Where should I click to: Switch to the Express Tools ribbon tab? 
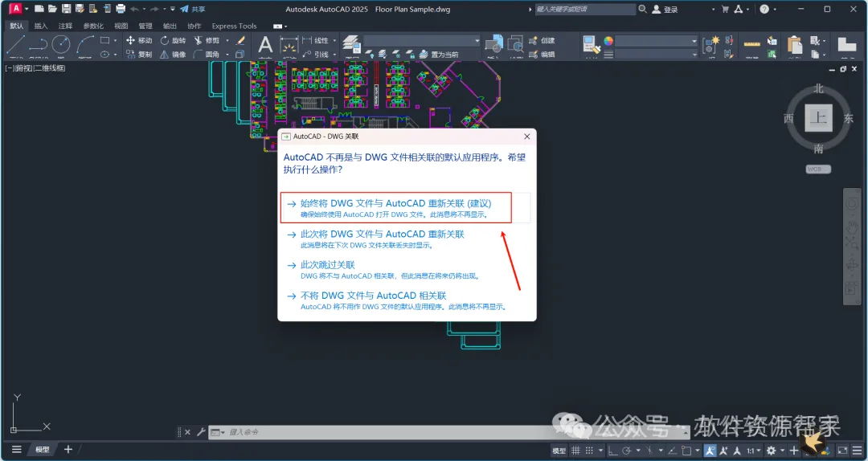click(x=234, y=26)
